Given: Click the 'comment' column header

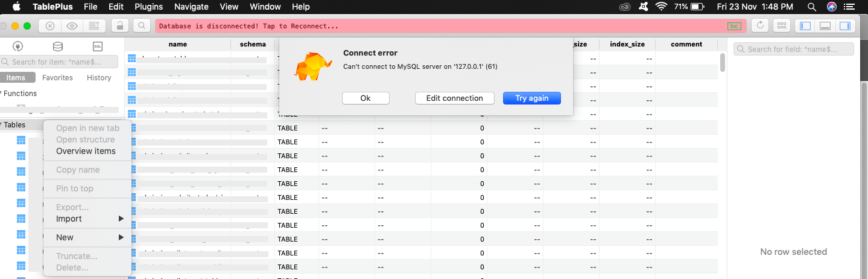Looking at the screenshot, I should [x=686, y=44].
